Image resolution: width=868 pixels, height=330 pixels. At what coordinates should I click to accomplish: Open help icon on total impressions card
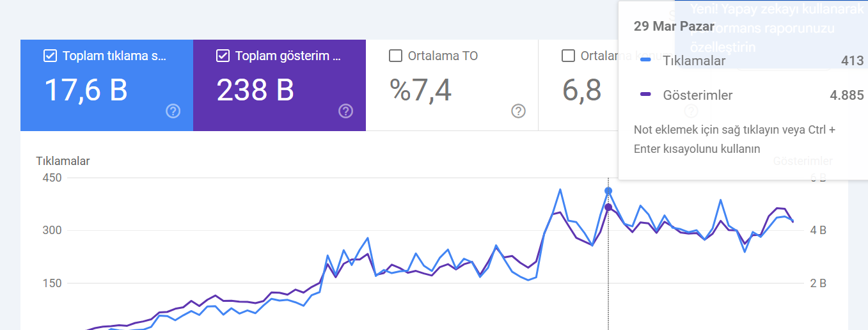pyautogui.click(x=345, y=111)
